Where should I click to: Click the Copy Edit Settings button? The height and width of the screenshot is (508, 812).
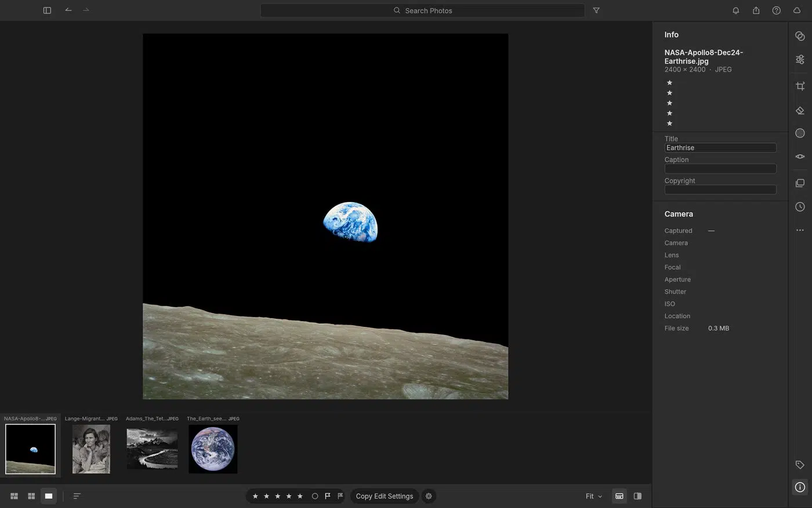(385, 496)
